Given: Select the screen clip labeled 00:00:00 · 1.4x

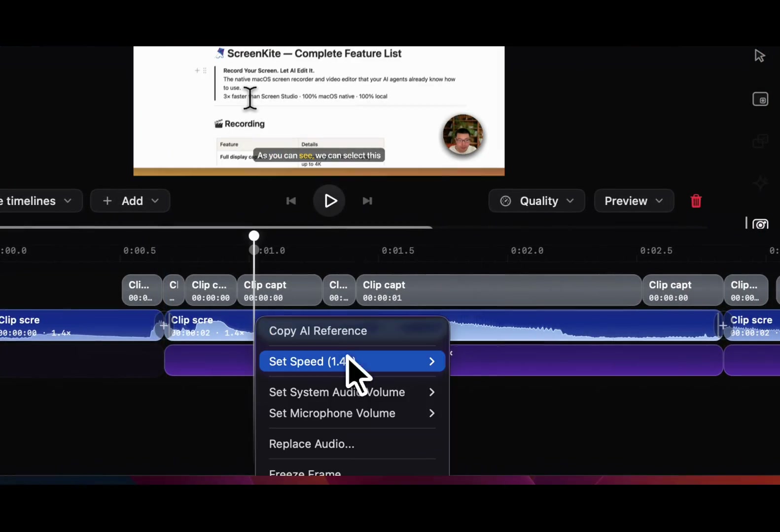Looking at the screenshot, I should point(81,325).
